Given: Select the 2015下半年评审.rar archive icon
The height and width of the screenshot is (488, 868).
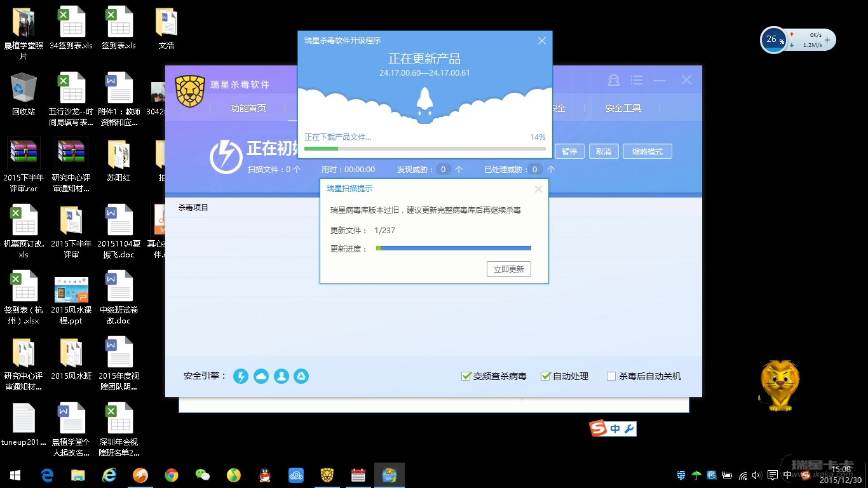Looking at the screenshot, I should tap(24, 165).
